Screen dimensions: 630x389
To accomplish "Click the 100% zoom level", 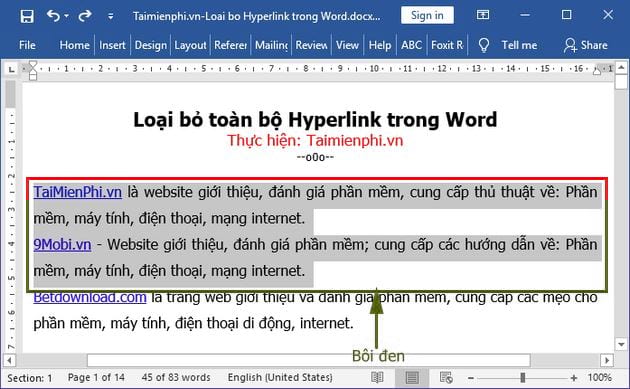I will [599, 377].
